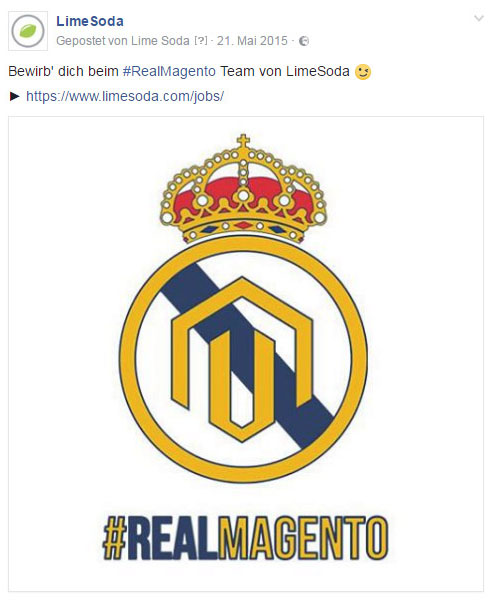490x601 pixels.
Task: Click the golden crown in the image
Action: pos(243,189)
